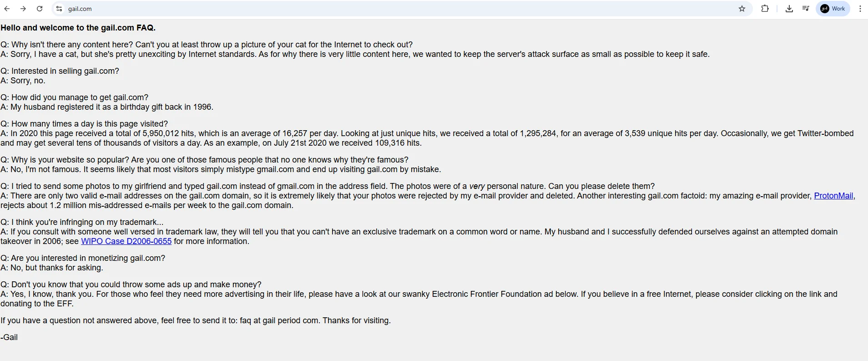
Task: Click the '-Gail' signature text
Action: click(x=9, y=337)
